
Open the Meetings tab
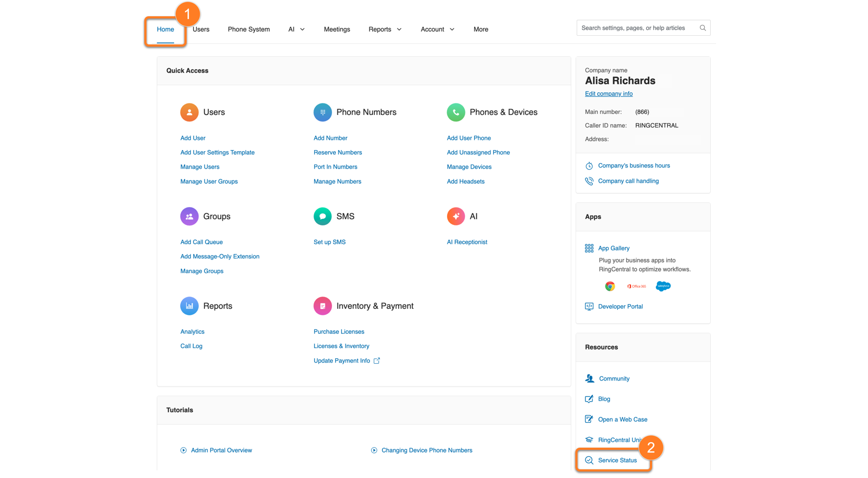click(x=336, y=29)
